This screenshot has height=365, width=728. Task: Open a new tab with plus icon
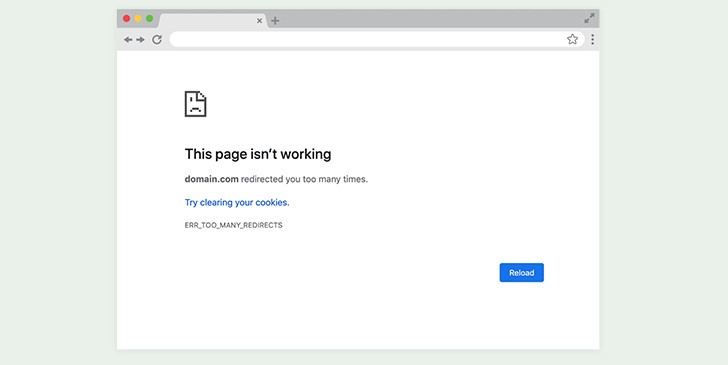[275, 20]
